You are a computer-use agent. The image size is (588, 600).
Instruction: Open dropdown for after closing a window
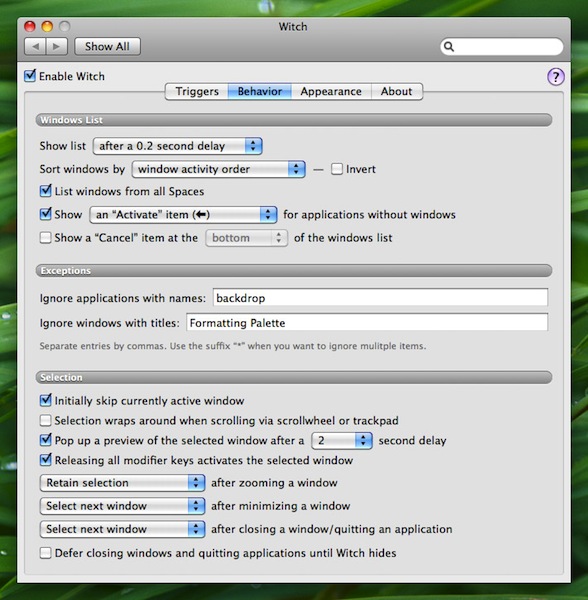[x=122, y=529]
